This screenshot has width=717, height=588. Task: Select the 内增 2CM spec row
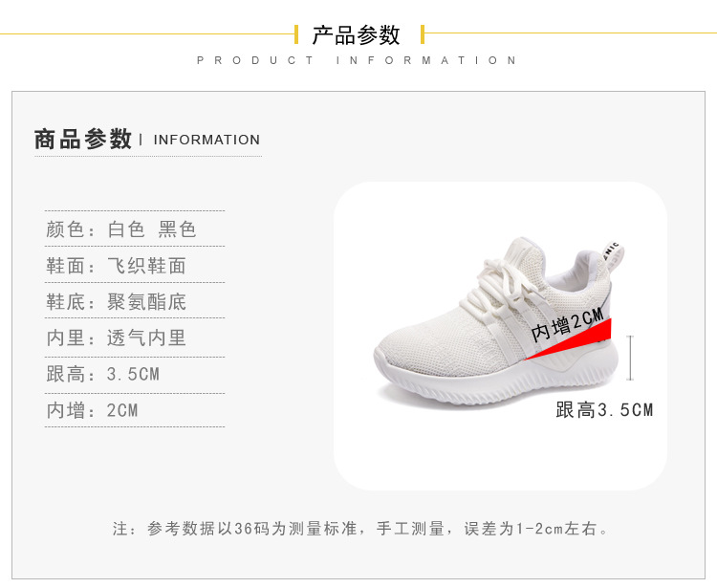coord(135,410)
